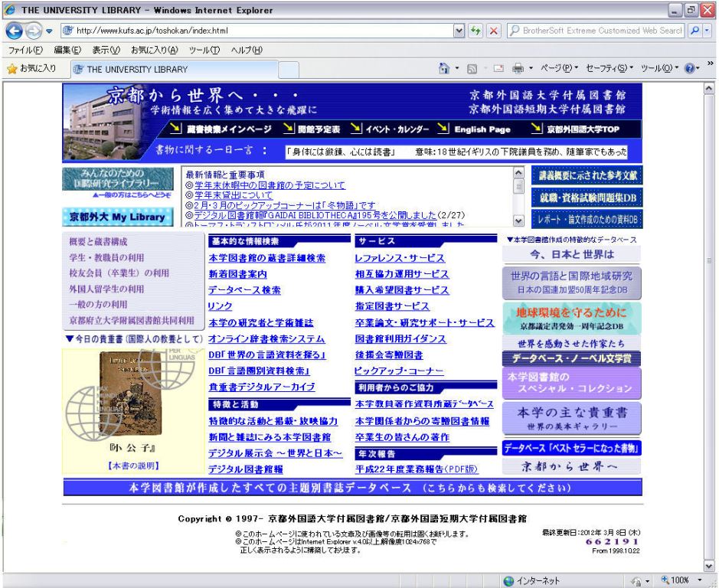Adjust page zoom via the 100% control
This screenshot has width=719, height=588.
click(x=680, y=580)
